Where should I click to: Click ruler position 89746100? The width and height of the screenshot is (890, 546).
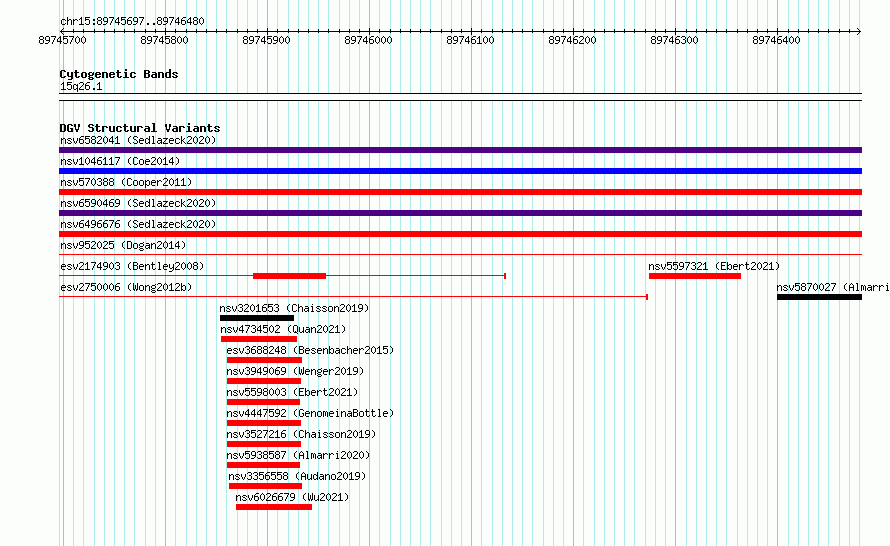click(x=471, y=40)
